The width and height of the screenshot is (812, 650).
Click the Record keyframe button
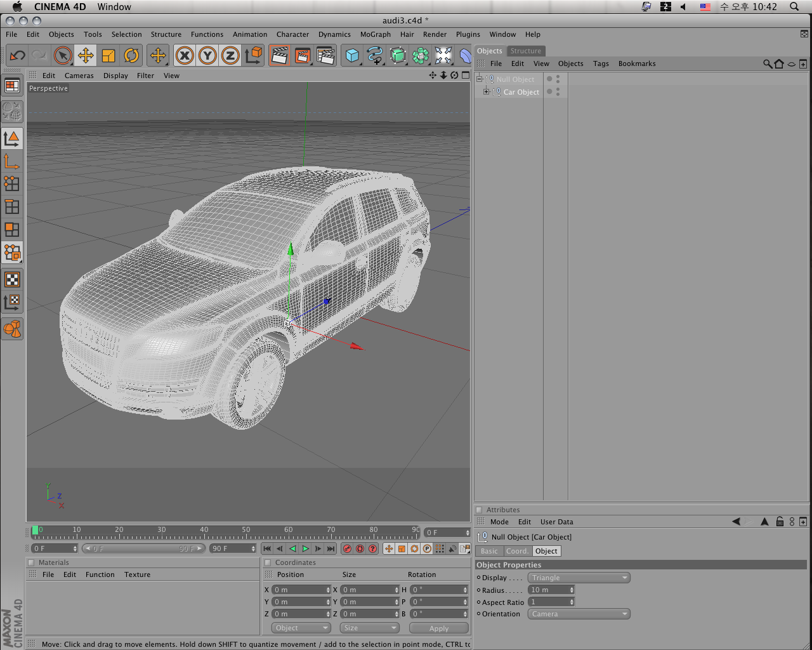pos(347,548)
